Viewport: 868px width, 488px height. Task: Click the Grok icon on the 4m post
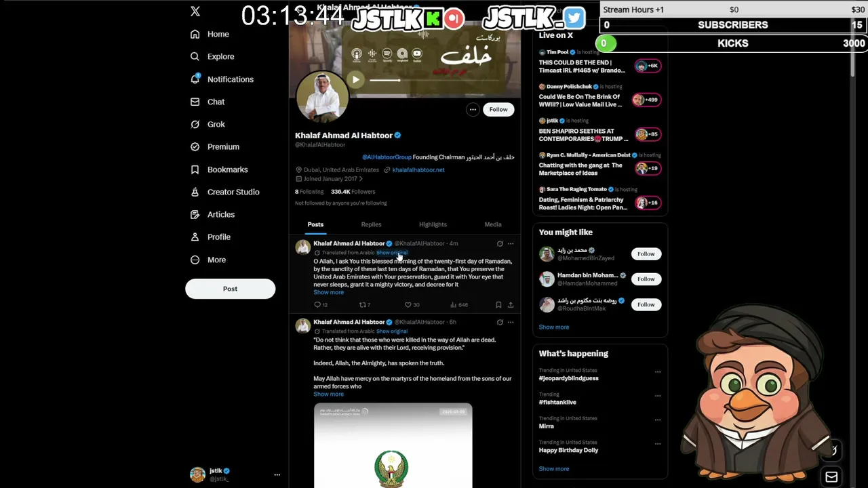pyautogui.click(x=500, y=243)
